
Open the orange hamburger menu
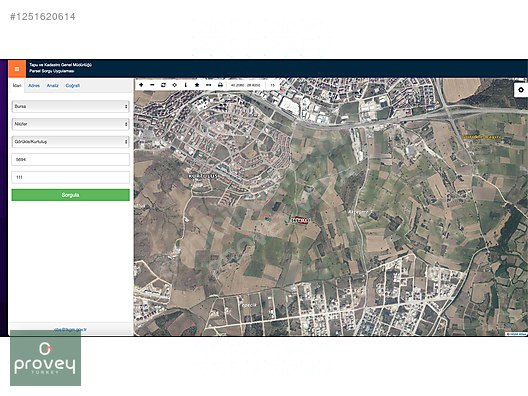pos(17,69)
